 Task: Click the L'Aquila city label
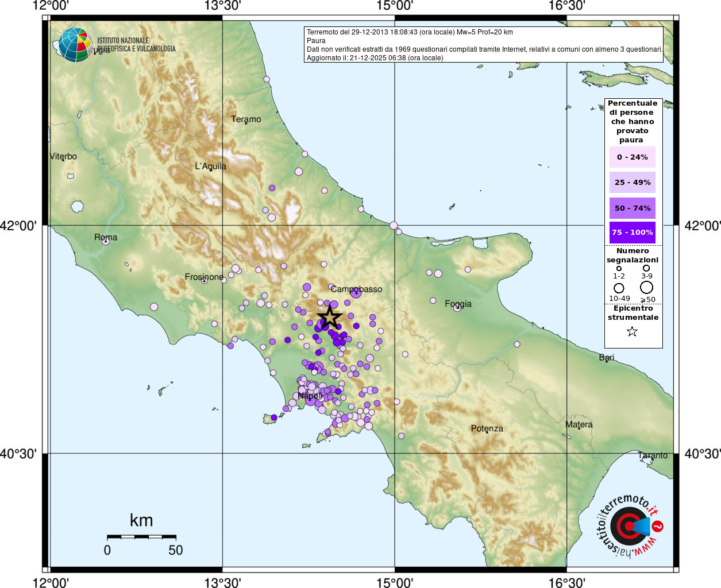(x=210, y=167)
